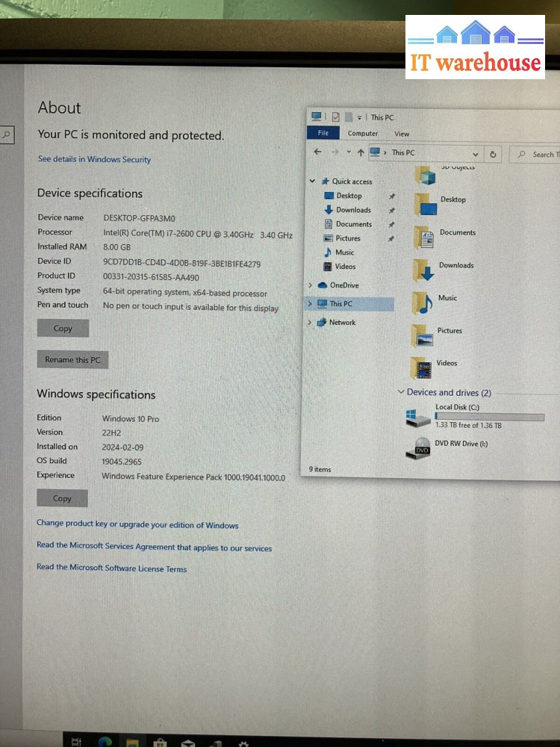Expand the OneDrive tree node
Image resolution: width=560 pixels, height=747 pixels.
311,285
